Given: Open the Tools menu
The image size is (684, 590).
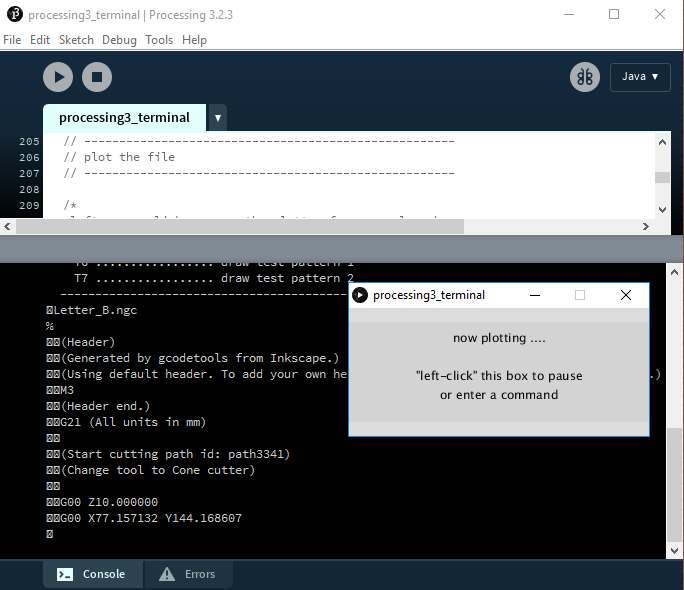Looking at the screenshot, I should point(159,40).
